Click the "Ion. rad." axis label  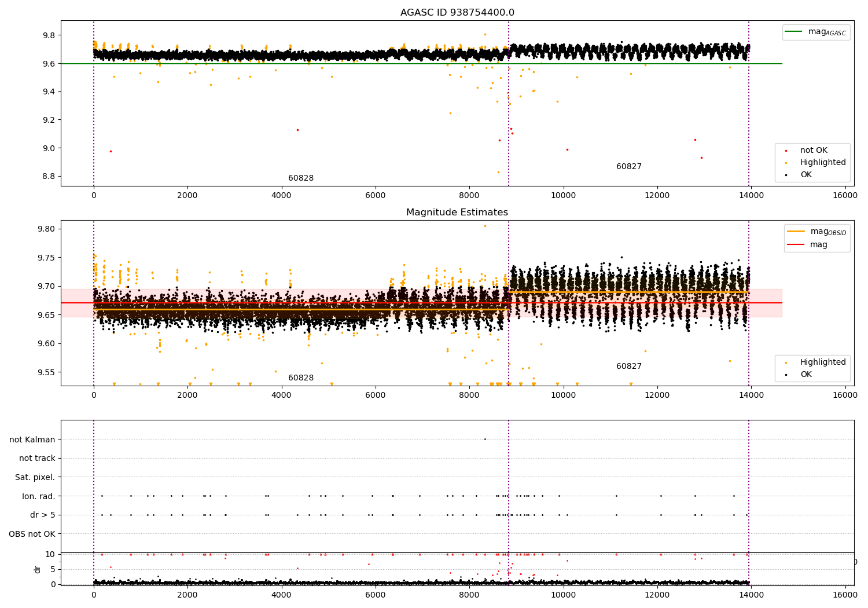pyautogui.click(x=39, y=496)
